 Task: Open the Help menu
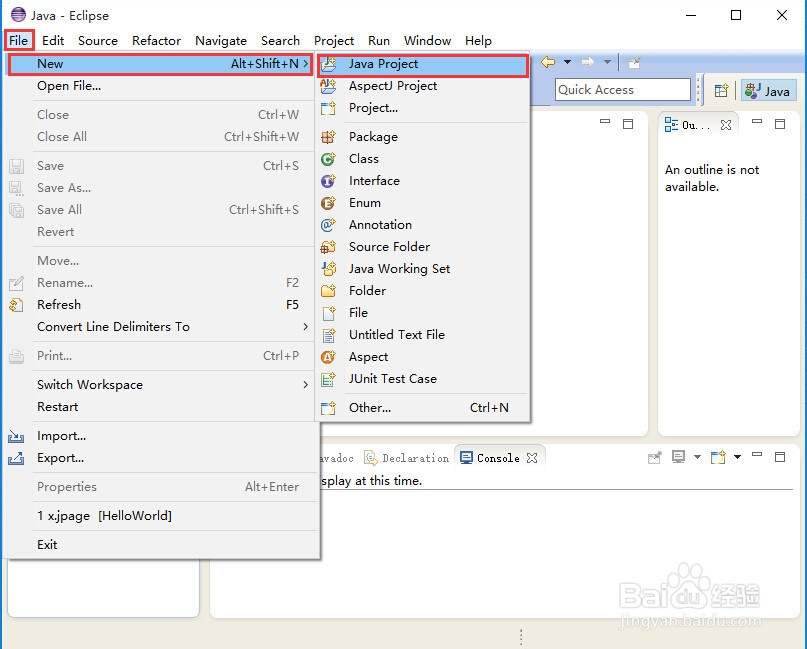click(478, 41)
